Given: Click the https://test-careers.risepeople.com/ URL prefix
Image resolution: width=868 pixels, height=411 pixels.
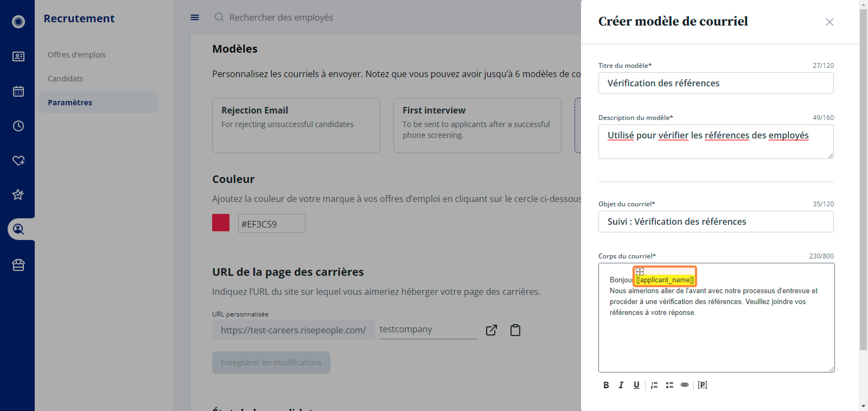Looking at the screenshot, I should pos(293,330).
